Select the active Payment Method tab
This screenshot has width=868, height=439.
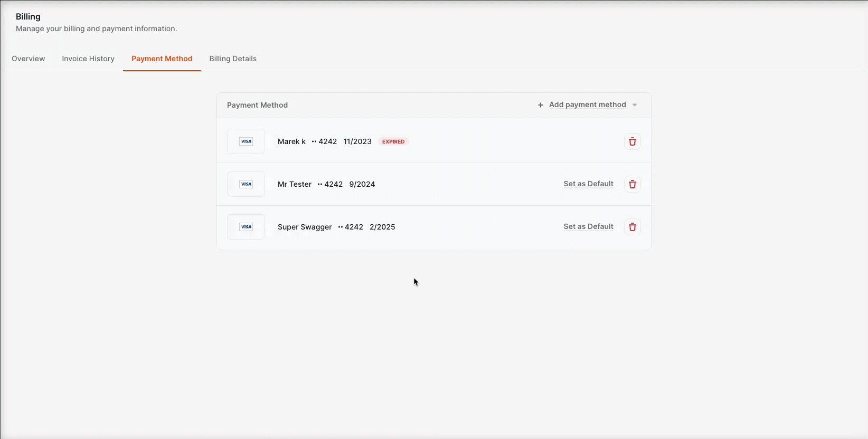(162, 59)
